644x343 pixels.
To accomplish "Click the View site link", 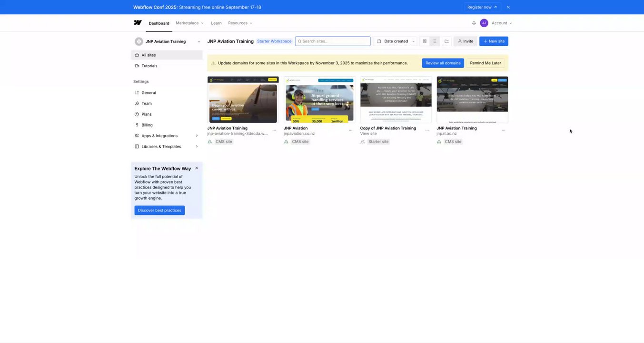I will point(368,134).
